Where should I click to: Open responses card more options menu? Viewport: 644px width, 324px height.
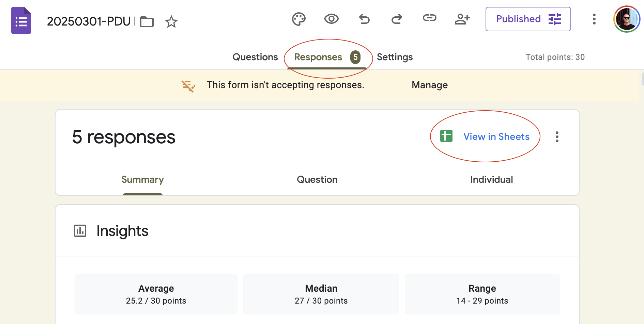click(x=557, y=137)
